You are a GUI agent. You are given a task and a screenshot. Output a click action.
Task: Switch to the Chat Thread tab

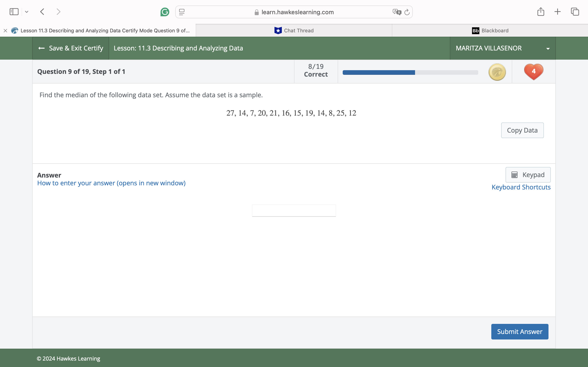click(x=294, y=30)
